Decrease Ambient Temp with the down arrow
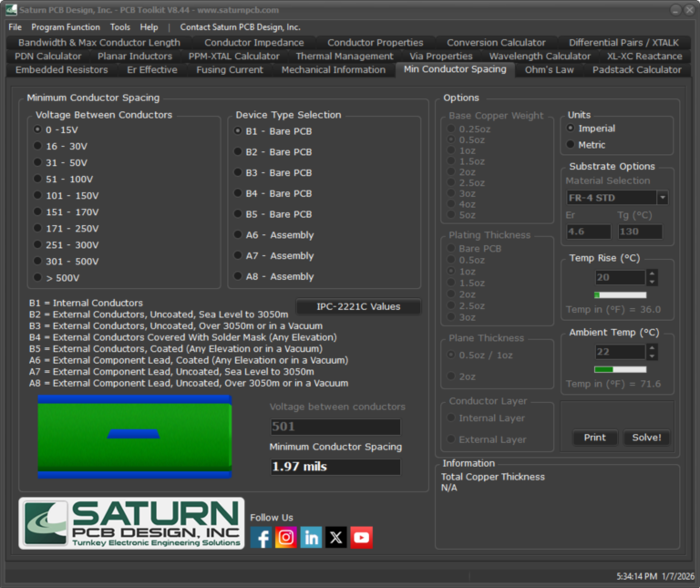Image resolution: width=700 pixels, height=588 pixels. (652, 356)
